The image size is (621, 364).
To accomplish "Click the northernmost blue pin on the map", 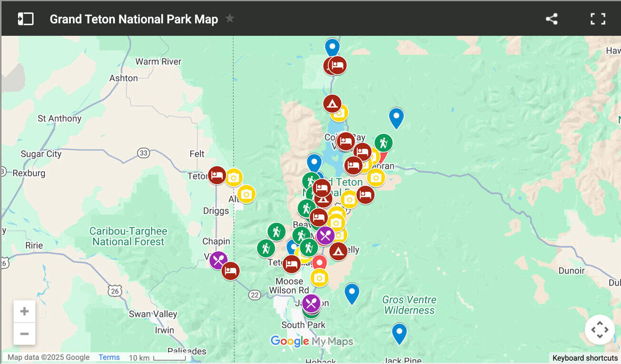I will tap(332, 47).
